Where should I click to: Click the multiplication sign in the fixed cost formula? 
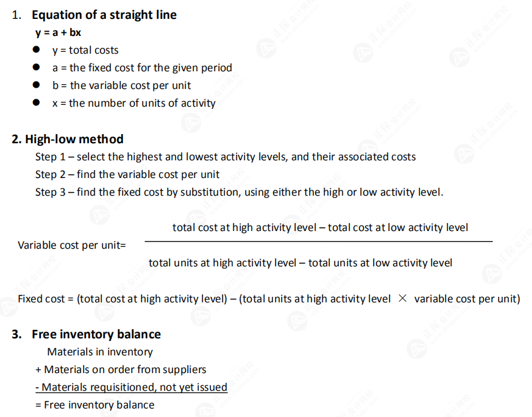402,299
